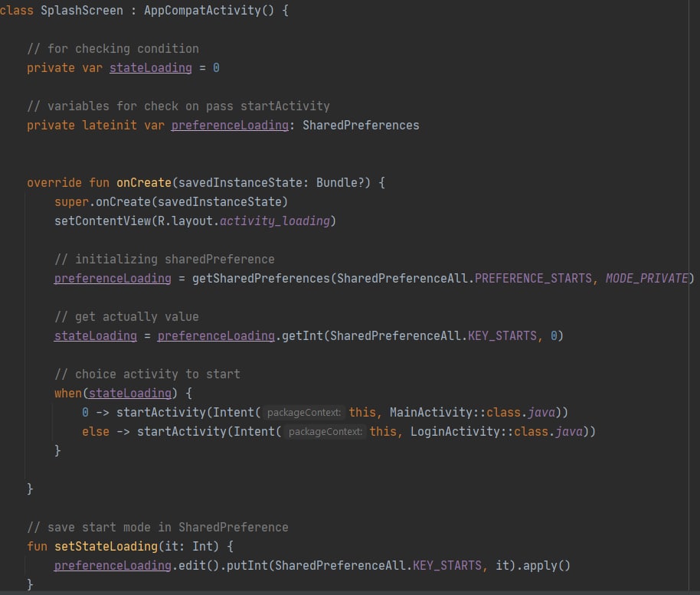Screen dimensions: 700x595
Task: Click the "putInt" call
Action: [x=247, y=566]
